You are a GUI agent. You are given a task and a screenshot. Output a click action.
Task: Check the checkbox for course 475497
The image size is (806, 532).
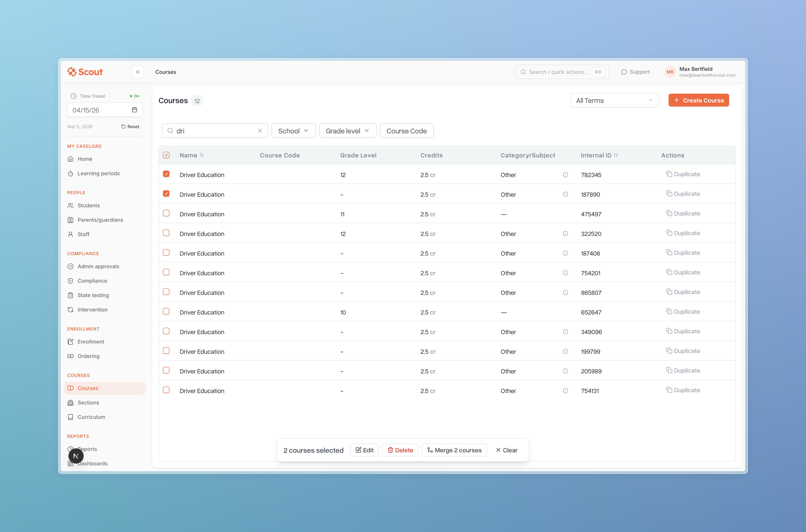pos(166,213)
